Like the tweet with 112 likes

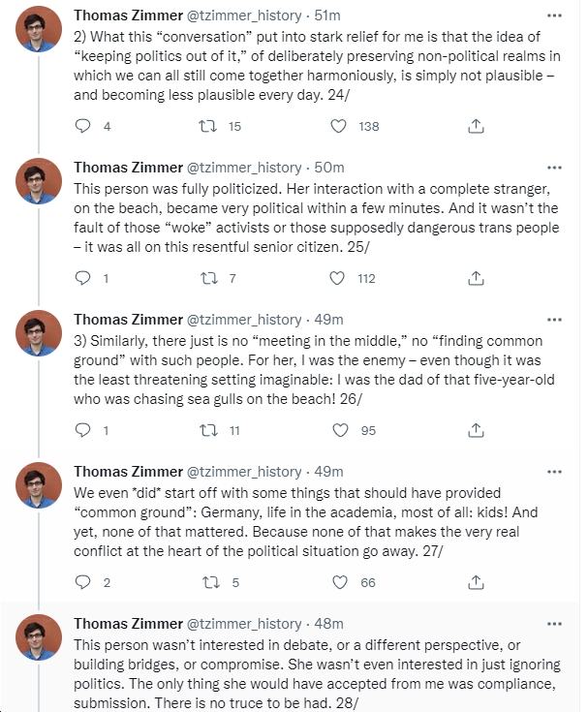337,278
